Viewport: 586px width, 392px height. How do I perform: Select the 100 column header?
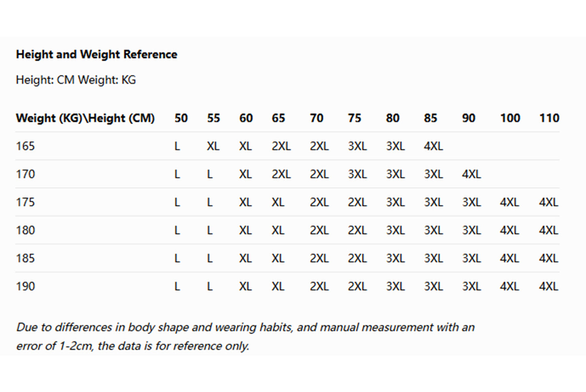[510, 118]
